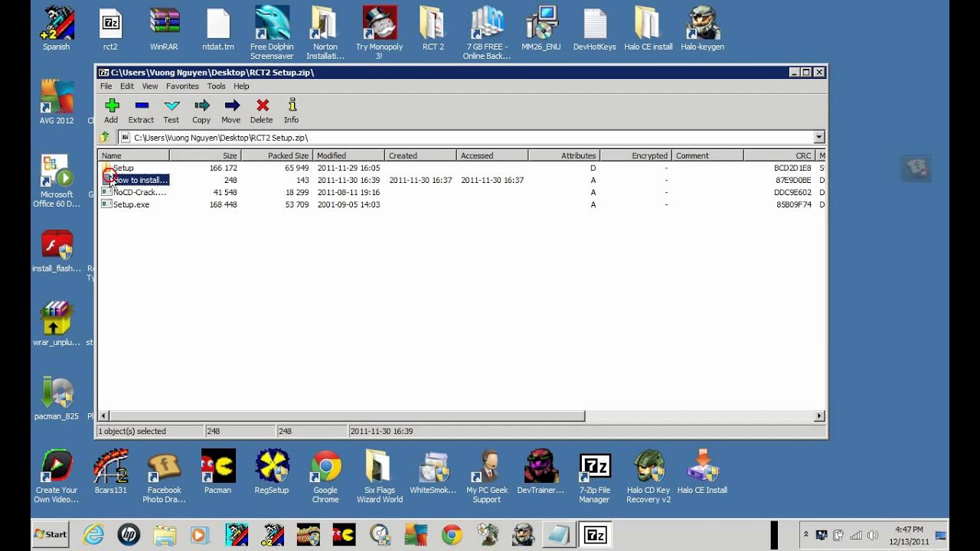Click the 7-Zip taskbar button
The height and width of the screenshot is (551, 980).
click(x=595, y=534)
